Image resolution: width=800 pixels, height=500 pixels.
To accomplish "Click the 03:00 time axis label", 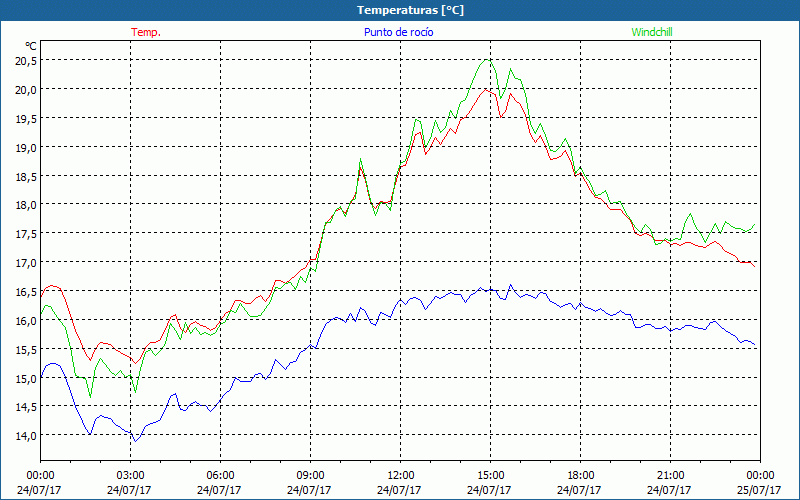I will tap(130, 475).
